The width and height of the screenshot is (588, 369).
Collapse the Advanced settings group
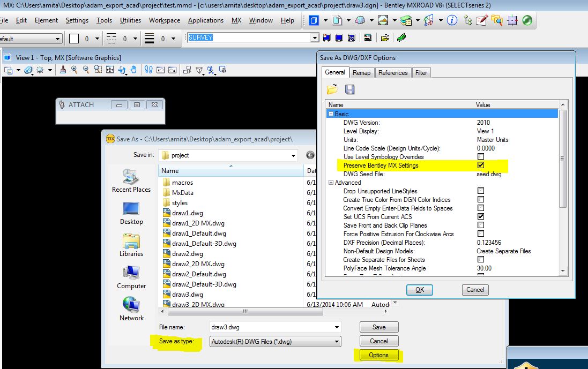click(331, 183)
